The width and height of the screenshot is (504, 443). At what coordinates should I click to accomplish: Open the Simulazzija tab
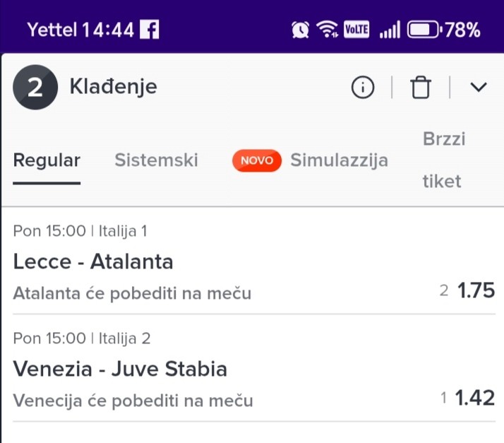340,160
